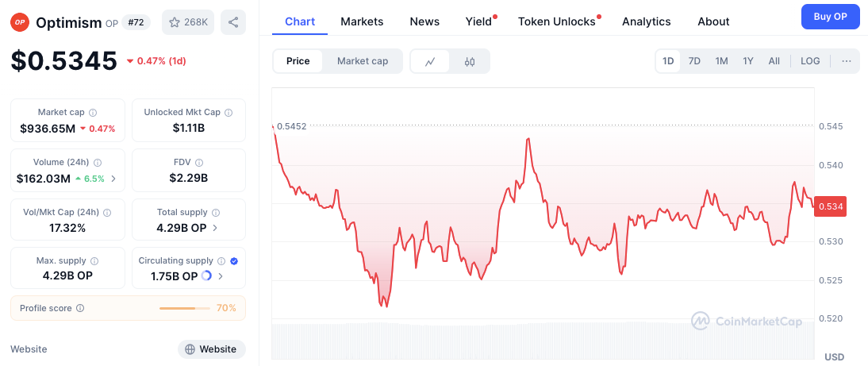The width and height of the screenshot is (868, 366).
Task: Click the share icon next to the watchlist
Action: pyautogui.click(x=233, y=22)
